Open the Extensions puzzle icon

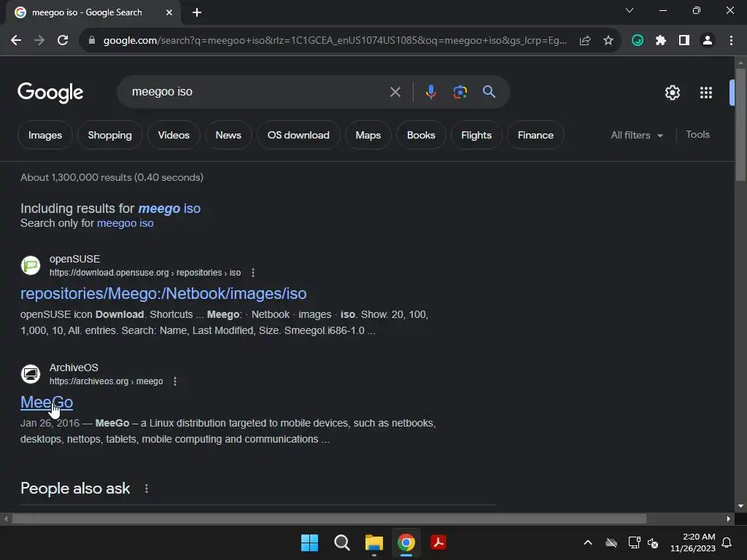[661, 41]
